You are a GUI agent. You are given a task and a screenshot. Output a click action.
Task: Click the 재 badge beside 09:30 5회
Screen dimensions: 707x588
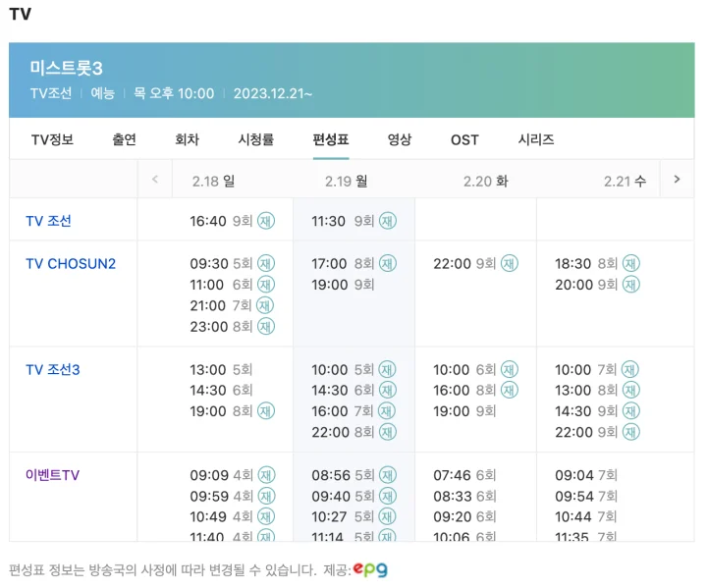pos(266,263)
